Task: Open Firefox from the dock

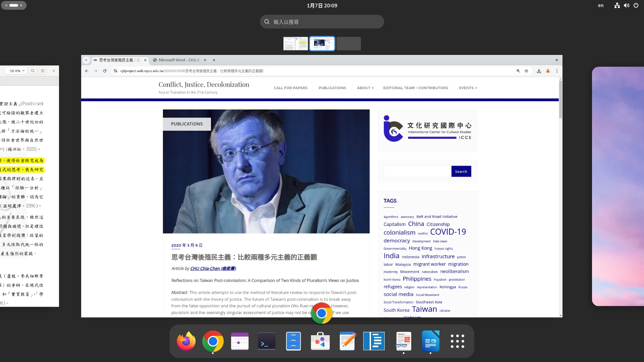Action: click(186, 341)
